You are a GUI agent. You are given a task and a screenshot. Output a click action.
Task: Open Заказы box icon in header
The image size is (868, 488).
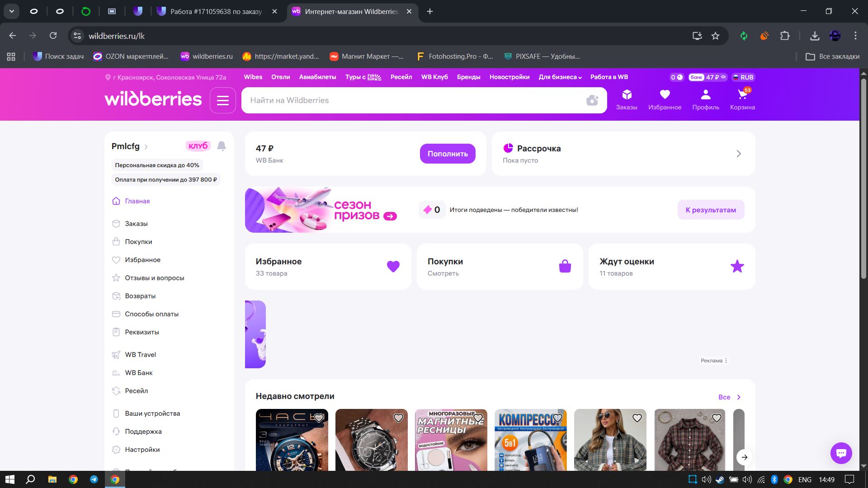tap(627, 95)
